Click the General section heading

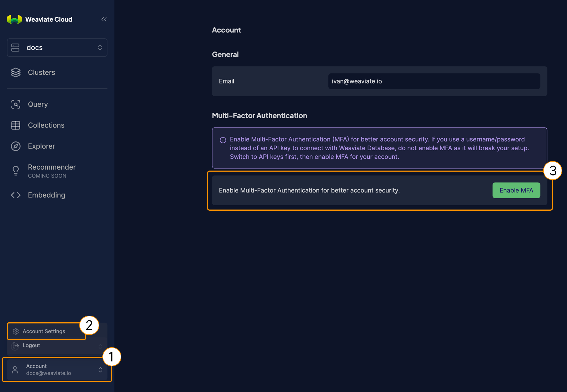225,55
